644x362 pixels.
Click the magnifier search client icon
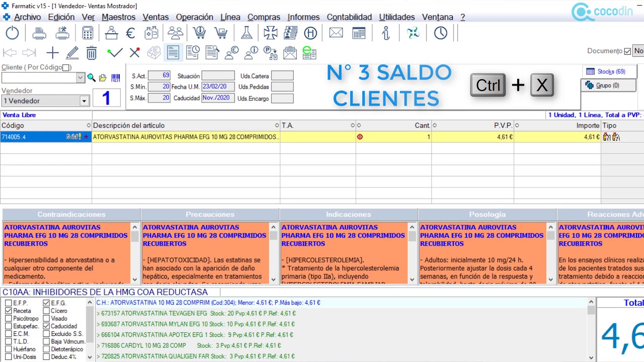pyautogui.click(x=91, y=78)
